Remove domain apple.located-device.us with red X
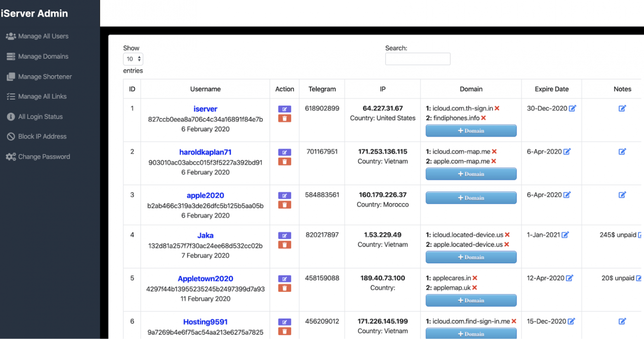 point(507,245)
